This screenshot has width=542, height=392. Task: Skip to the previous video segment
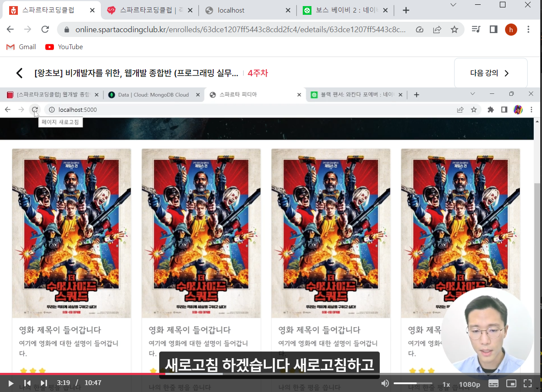point(27,383)
